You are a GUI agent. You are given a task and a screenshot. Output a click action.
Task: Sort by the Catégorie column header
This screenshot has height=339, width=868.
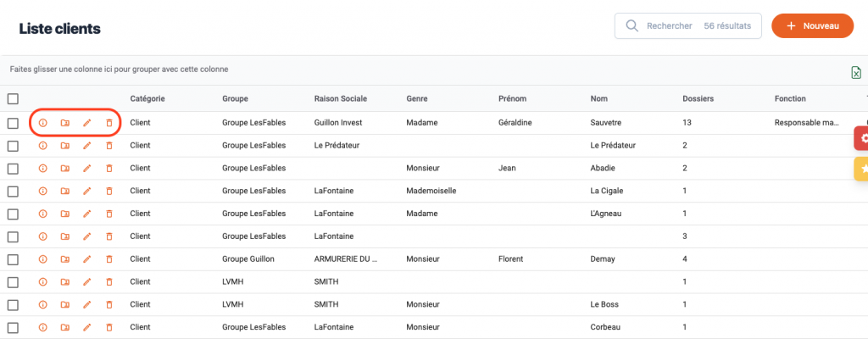[147, 99]
